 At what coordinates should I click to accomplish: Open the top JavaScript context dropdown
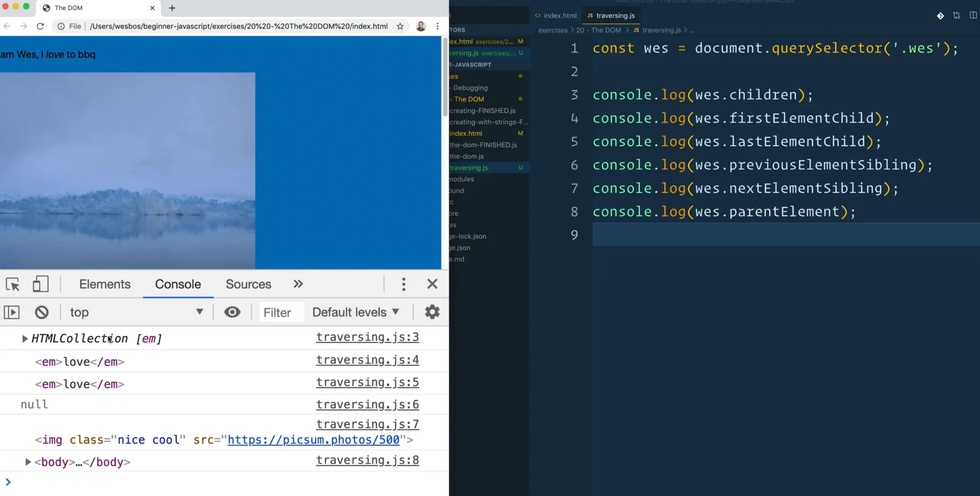tap(136, 312)
